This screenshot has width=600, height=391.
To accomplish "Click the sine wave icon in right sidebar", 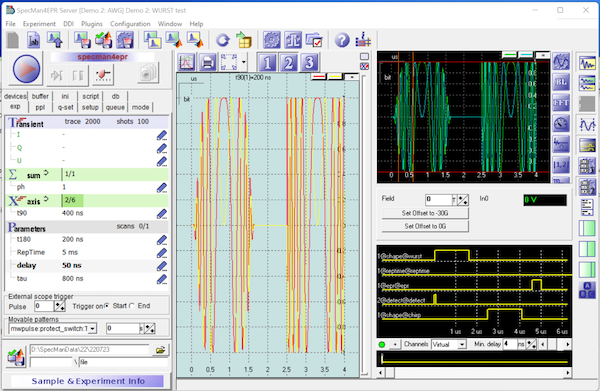I will coord(587,124).
